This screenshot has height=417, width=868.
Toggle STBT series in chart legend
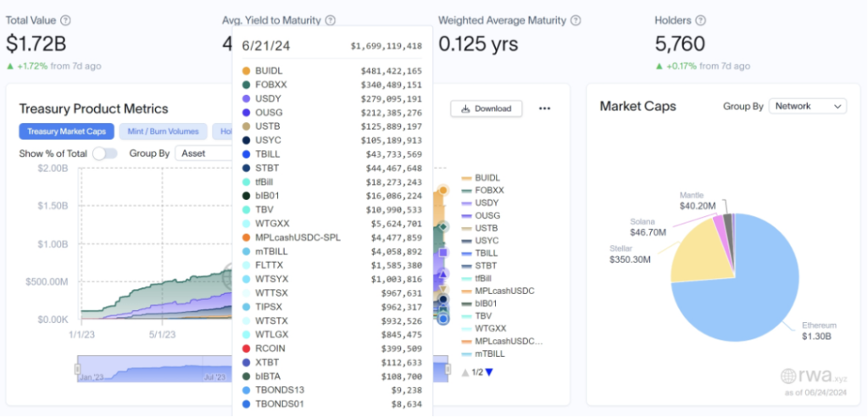pos(480,265)
